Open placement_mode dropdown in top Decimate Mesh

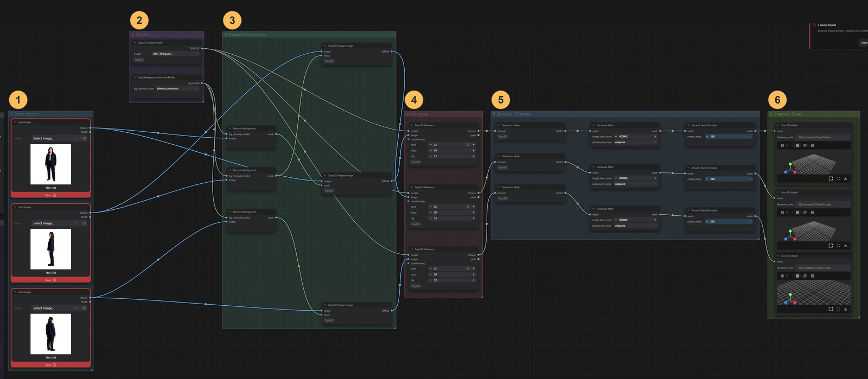coord(636,142)
